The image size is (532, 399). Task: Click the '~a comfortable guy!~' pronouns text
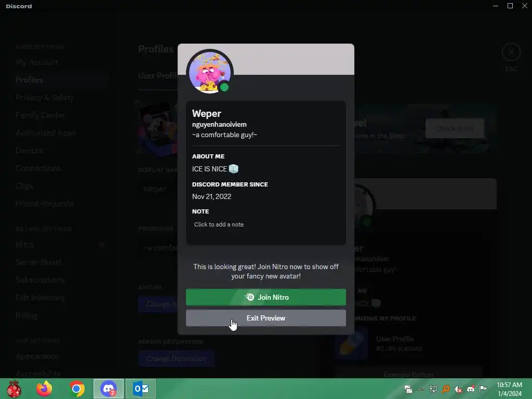224,135
